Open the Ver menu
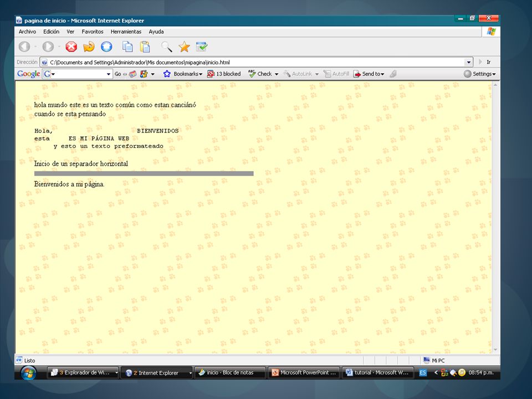Viewport: 532px width, 399px height. [x=70, y=32]
